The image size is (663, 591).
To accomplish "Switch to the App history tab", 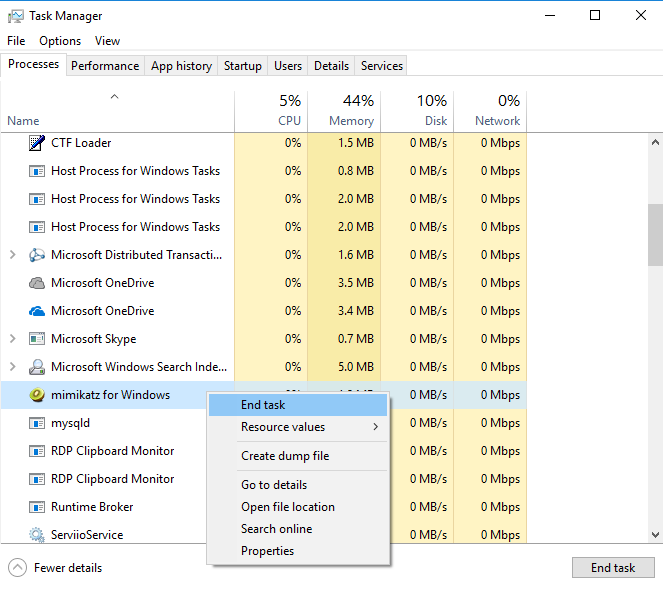I will tap(181, 66).
